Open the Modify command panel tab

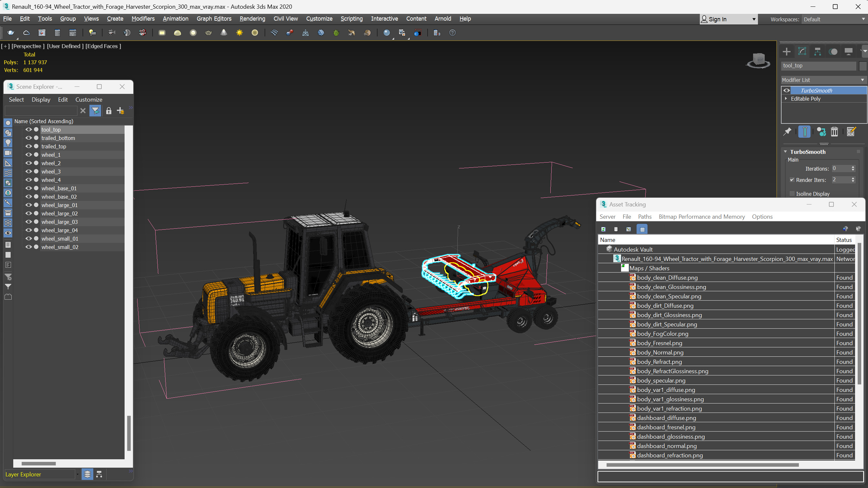click(802, 52)
